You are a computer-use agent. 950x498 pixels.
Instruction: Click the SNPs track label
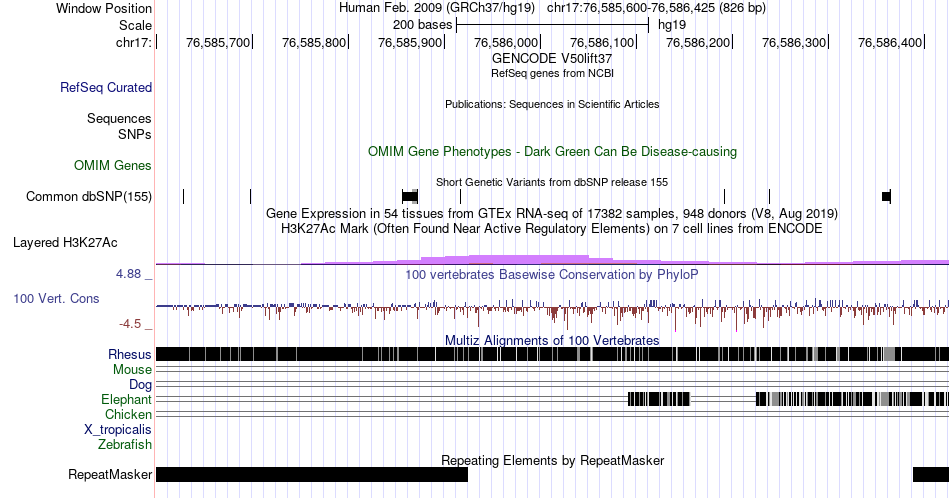click(x=135, y=134)
